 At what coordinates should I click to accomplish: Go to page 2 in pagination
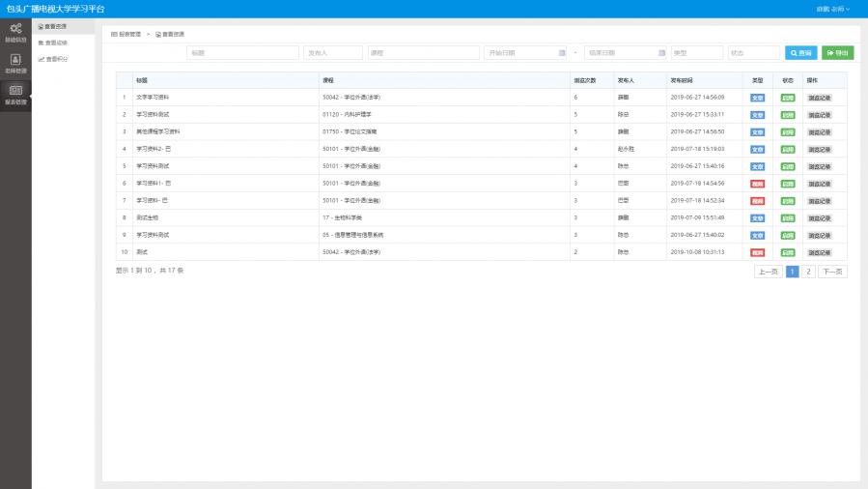809,272
